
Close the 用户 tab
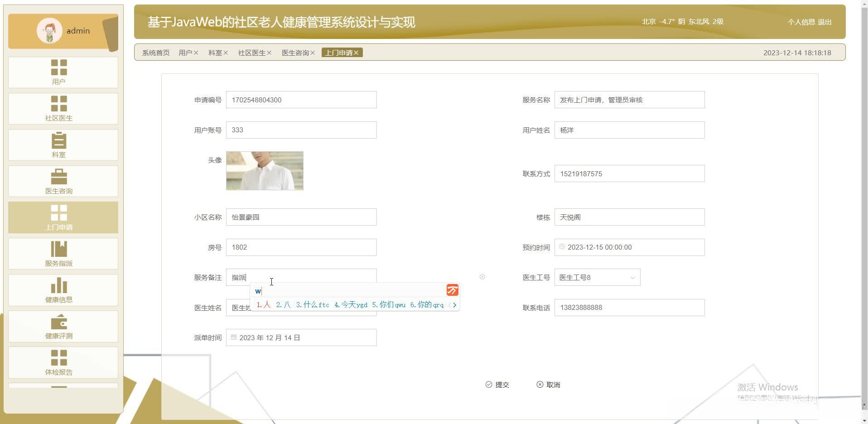(x=196, y=53)
